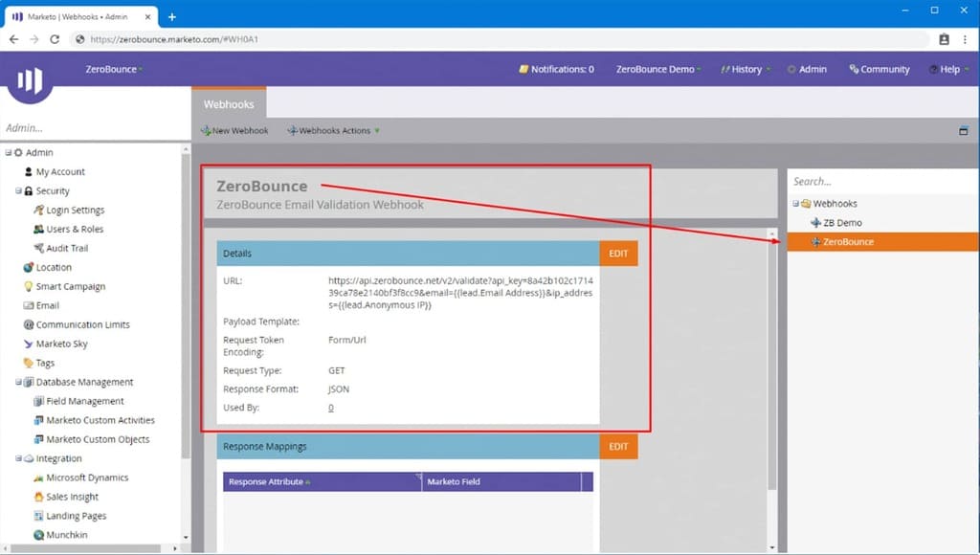Select the Tags icon
This screenshot has width=980, height=555.
point(28,363)
